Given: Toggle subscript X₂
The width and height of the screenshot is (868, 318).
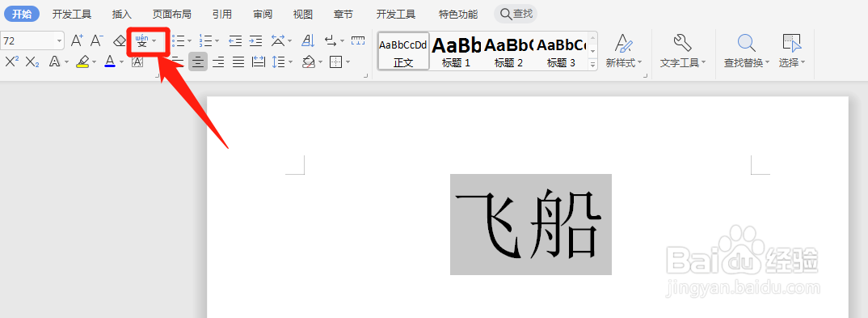Looking at the screenshot, I should coord(32,61).
